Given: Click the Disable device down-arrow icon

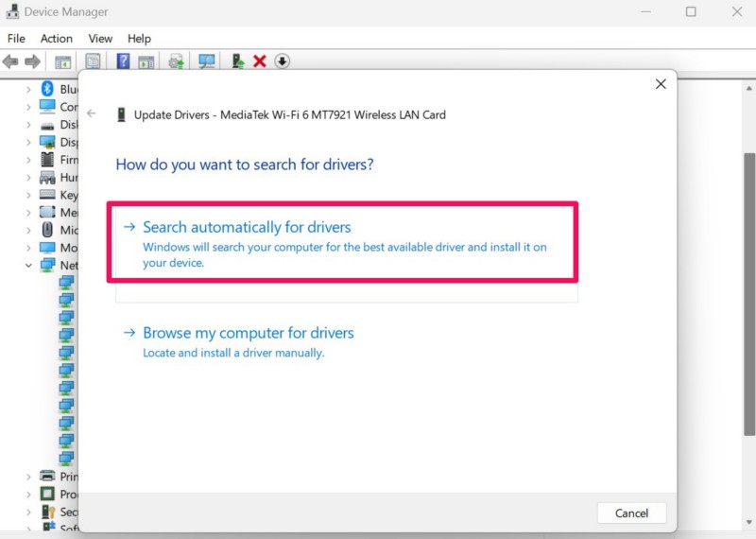Looking at the screenshot, I should coord(283,61).
